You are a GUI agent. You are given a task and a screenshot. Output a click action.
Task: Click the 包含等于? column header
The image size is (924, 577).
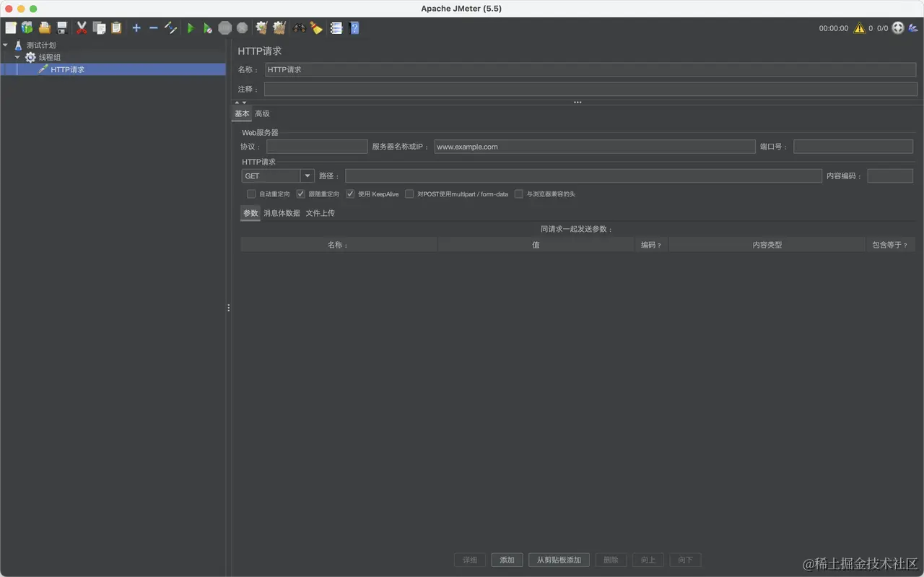coord(890,245)
